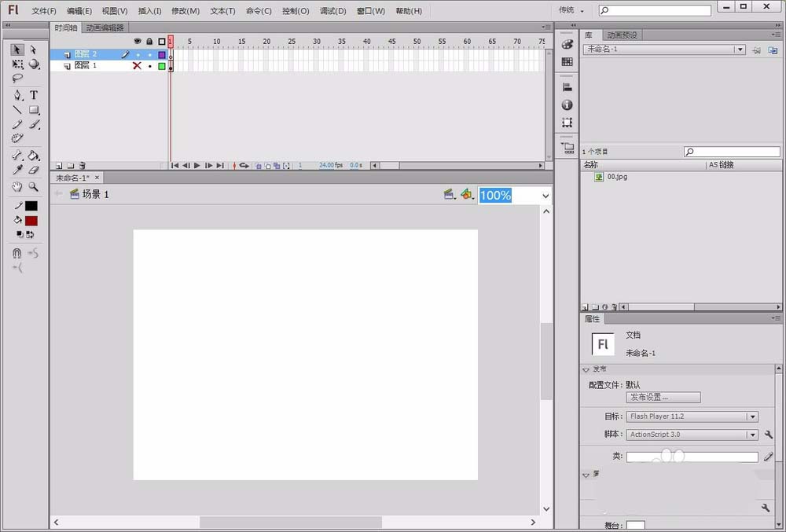The height and width of the screenshot is (532, 786).
Task: Select the Eraser tool
Action: click(34, 170)
